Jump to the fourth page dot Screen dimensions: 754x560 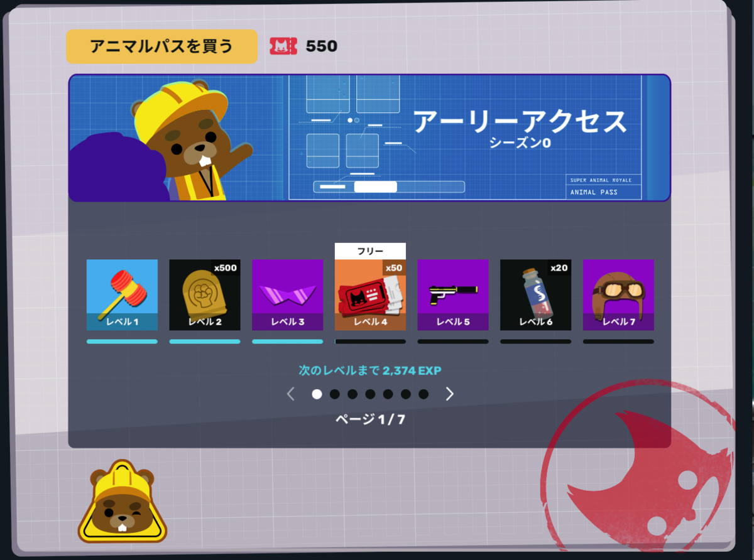[x=370, y=394]
